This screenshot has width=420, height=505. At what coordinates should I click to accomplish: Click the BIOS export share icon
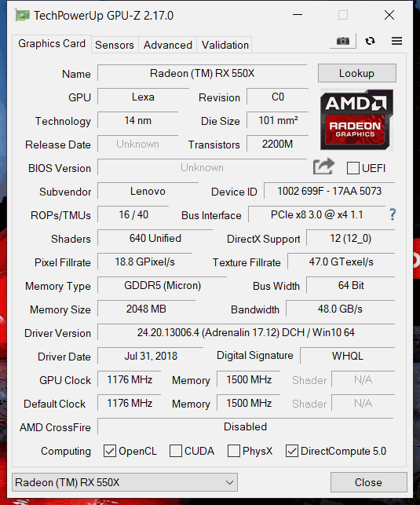(x=323, y=167)
